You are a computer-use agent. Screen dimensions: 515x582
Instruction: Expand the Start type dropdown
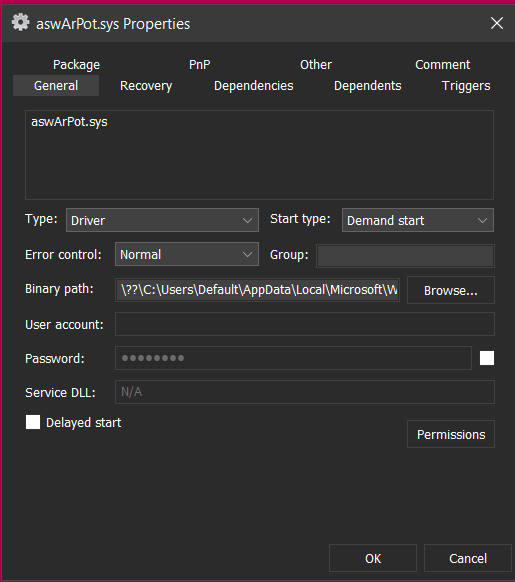418,220
